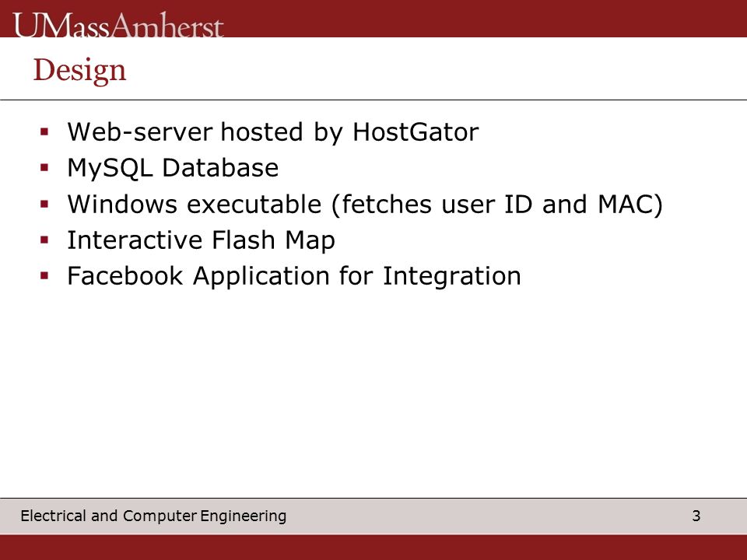Click the Facebook Application for Integration text
Screen dimensions: 747x560
(x=294, y=276)
